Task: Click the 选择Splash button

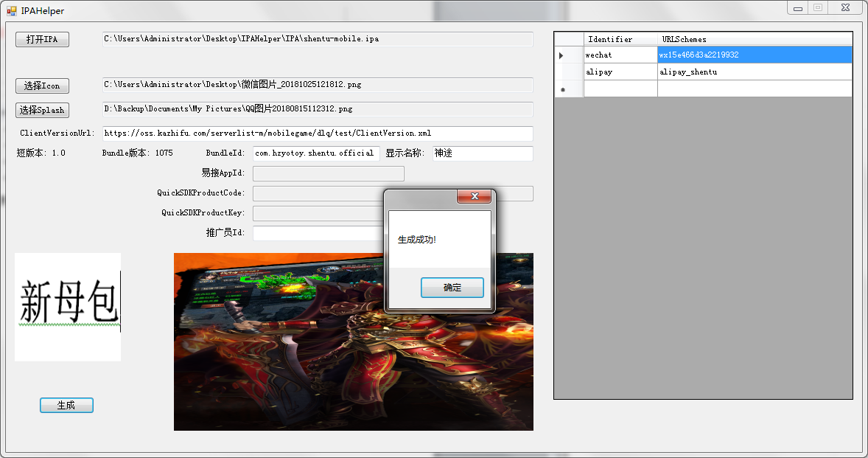Action: 42,110
